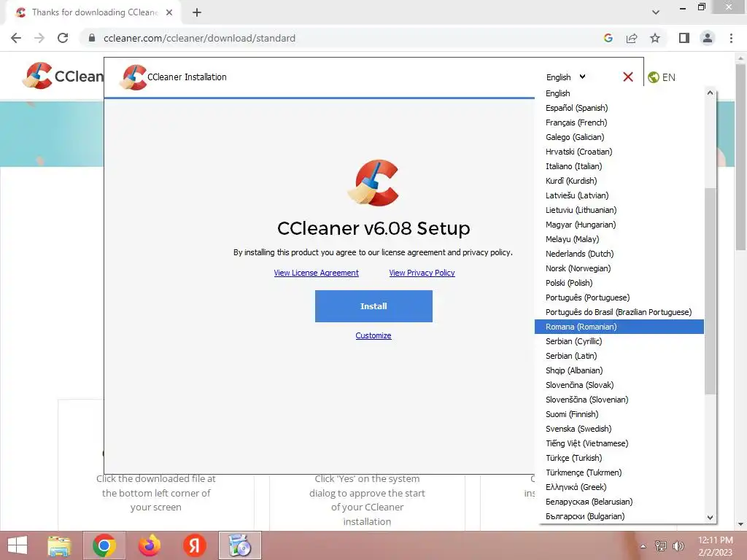Choose Serbian (Latin) language

(619, 356)
